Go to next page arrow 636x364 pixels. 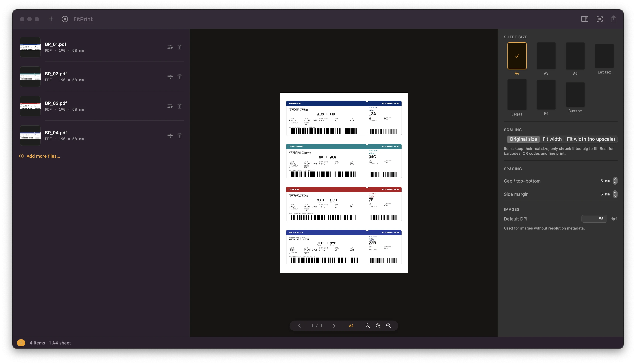(x=334, y=326)
